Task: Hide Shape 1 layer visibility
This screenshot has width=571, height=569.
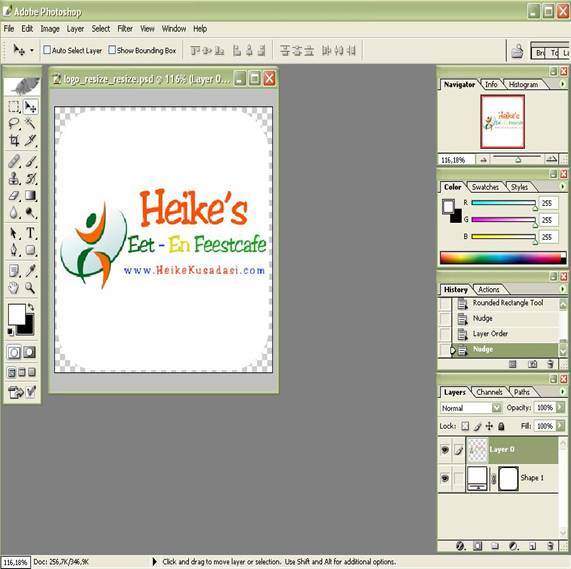Action: point(445,478)
